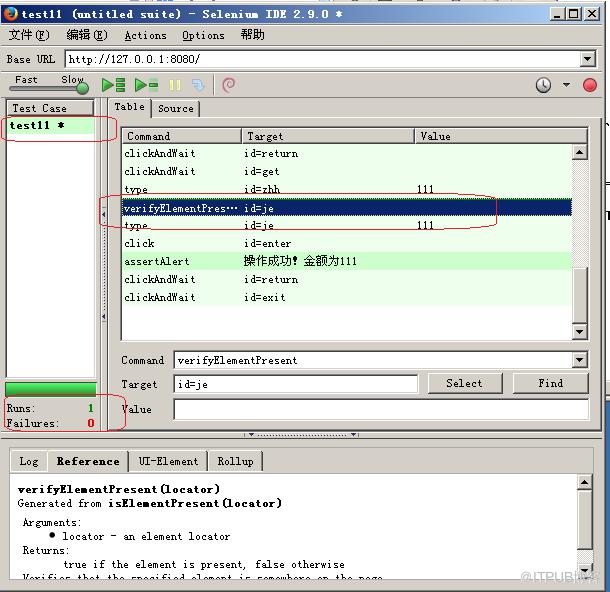Play the current test case

pyautogui.click(x=146, y=84)
